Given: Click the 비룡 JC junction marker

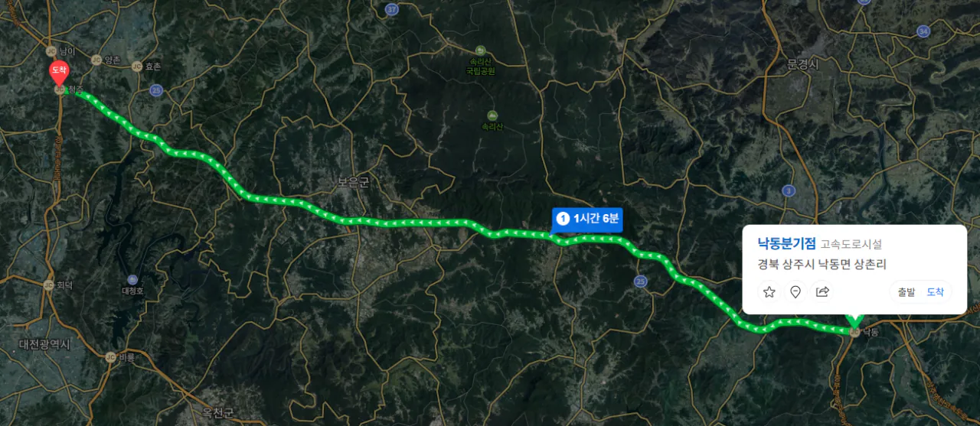Looking at the screenshot, I should point(110,357).
